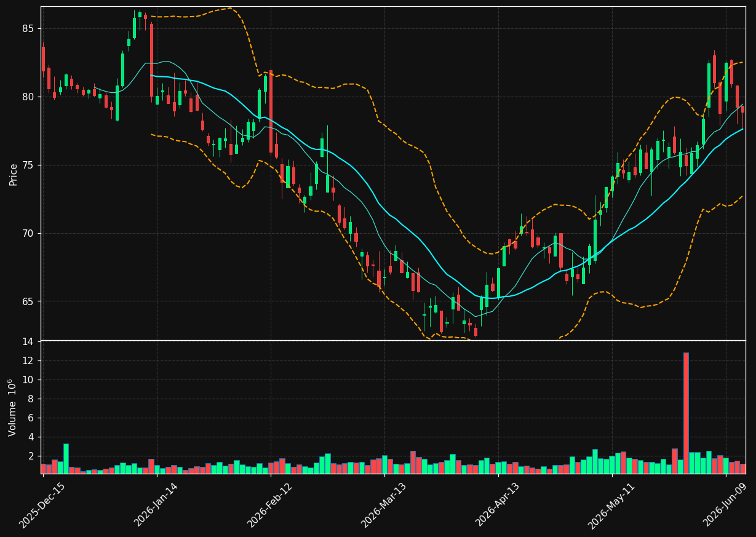Click the 85 price axis label
This screenshot has width=756, height=537.
[x=28, y=29]
